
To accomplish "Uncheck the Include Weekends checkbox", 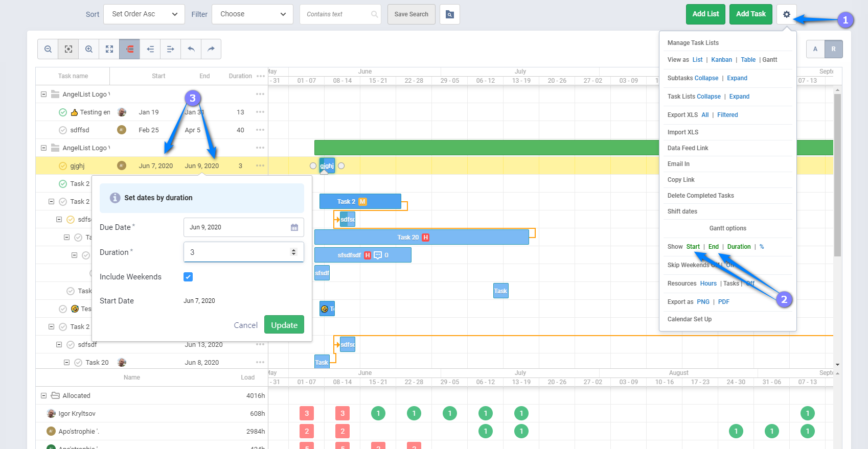I will click(x=188, y=277).
